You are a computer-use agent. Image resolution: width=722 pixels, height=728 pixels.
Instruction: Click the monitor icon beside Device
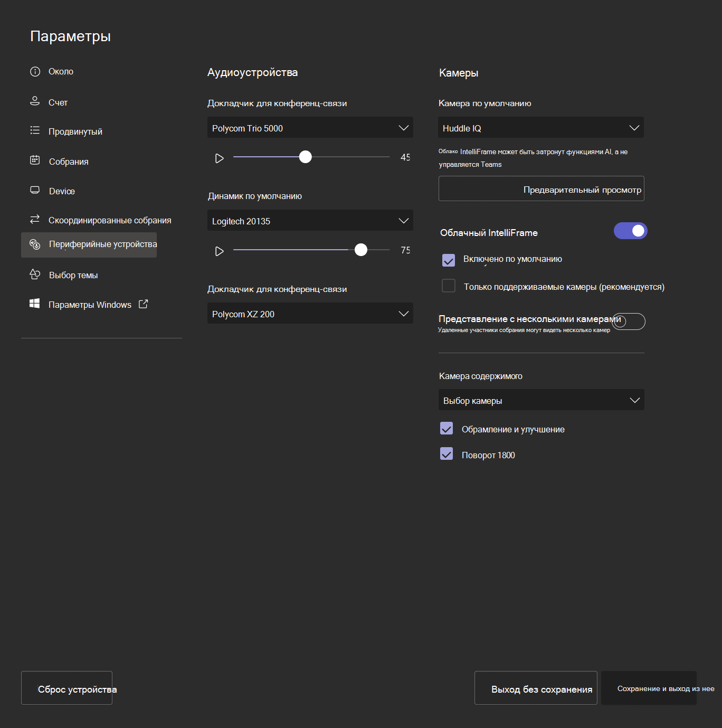point(35,190)
